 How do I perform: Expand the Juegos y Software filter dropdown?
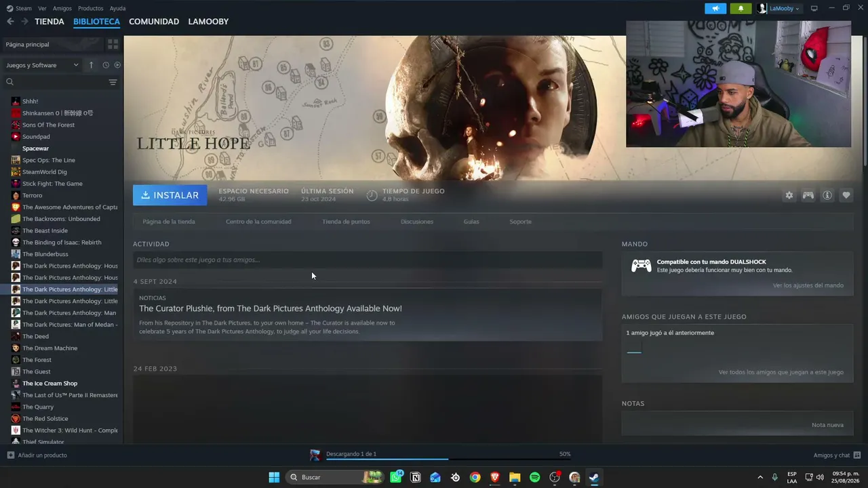click(x=42, y=65)
